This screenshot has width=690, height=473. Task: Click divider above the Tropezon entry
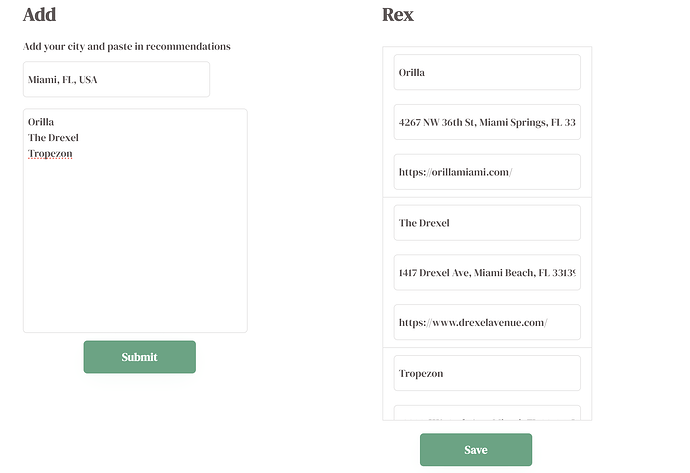[x=487, y=347]
